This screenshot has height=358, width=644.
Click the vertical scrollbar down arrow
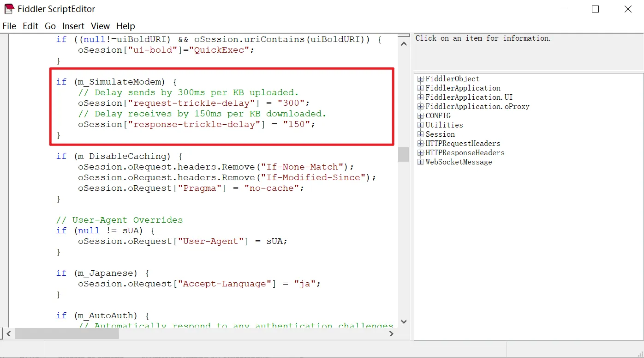click(404, 322)
